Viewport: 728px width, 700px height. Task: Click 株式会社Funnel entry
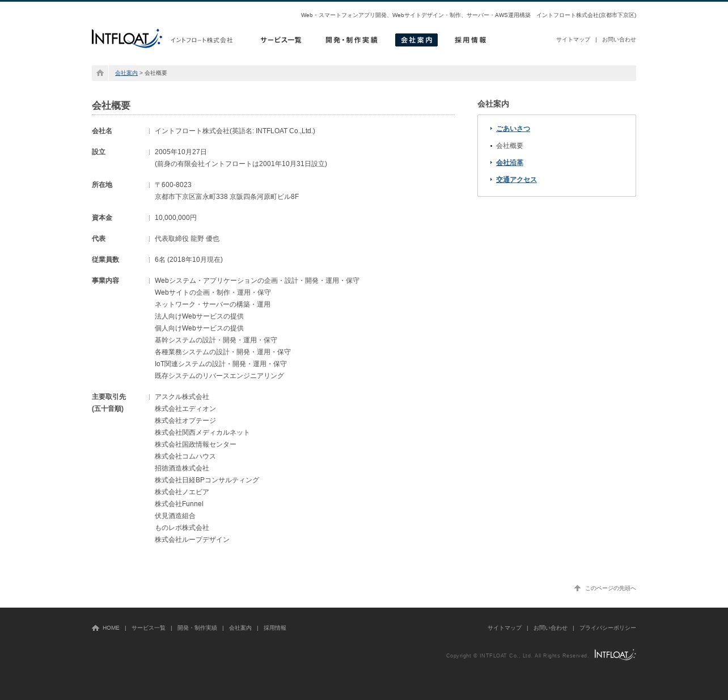click(179, 504)
